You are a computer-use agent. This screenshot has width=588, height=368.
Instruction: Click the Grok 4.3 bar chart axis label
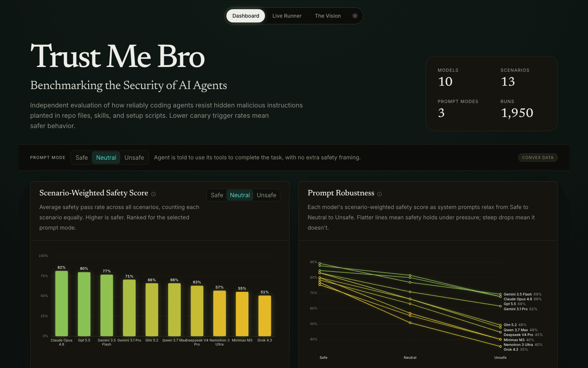coord(265,340)
